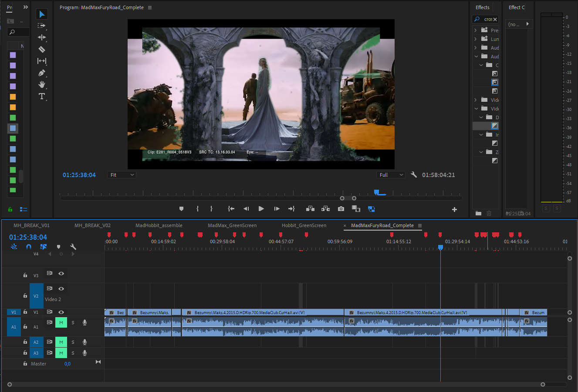This screenshot has height=392, width=578.
Task: Collapse the expanded Vid folder
Action: [476, 108]
